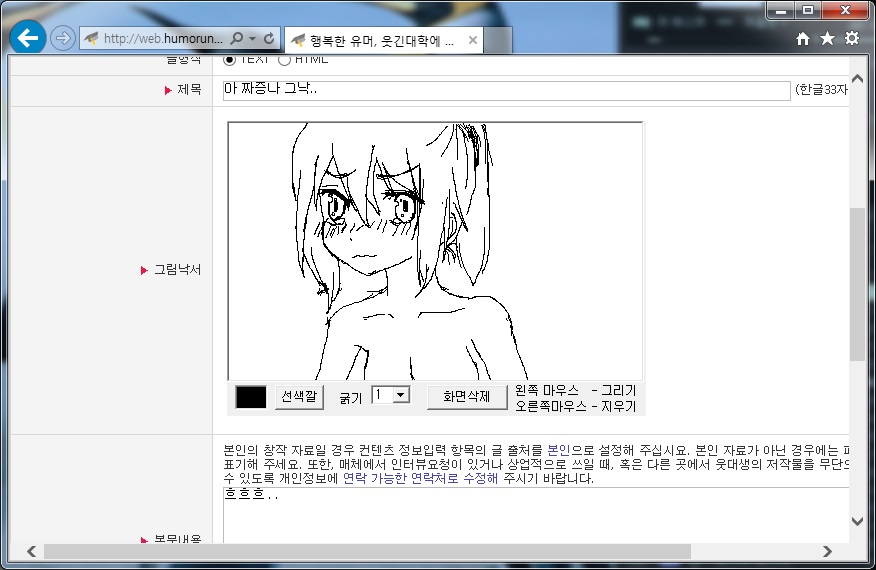
Task: Click the browser Back button
Action: (x=28, y=38)
